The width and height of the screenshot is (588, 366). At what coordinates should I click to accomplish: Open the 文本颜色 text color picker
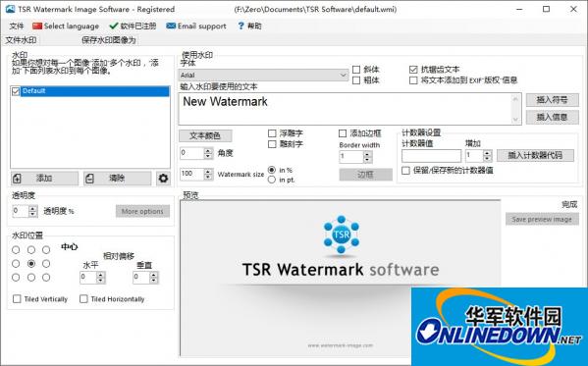point(205,135)
